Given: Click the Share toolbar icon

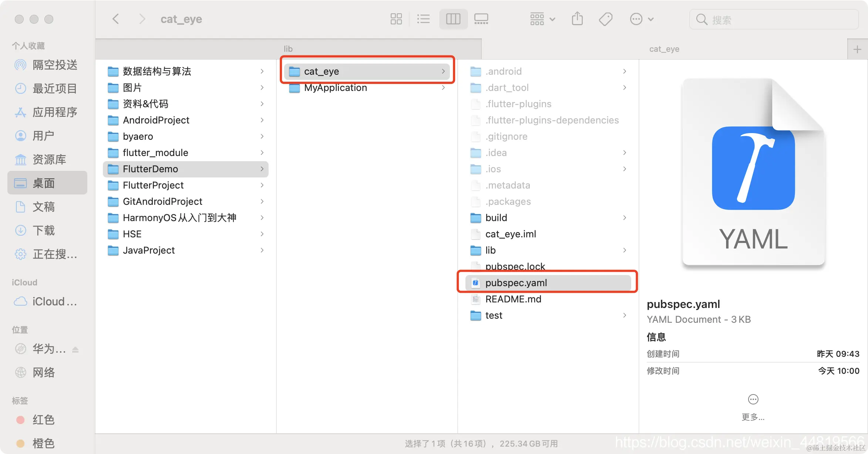Looking at the screenshot, I should point(577,19).
